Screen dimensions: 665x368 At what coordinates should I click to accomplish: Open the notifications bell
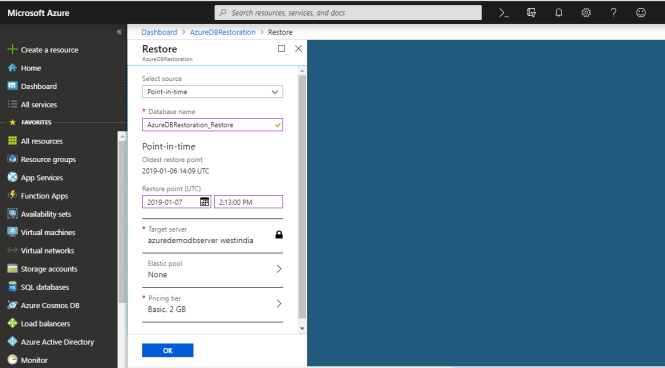click(559, 13)
